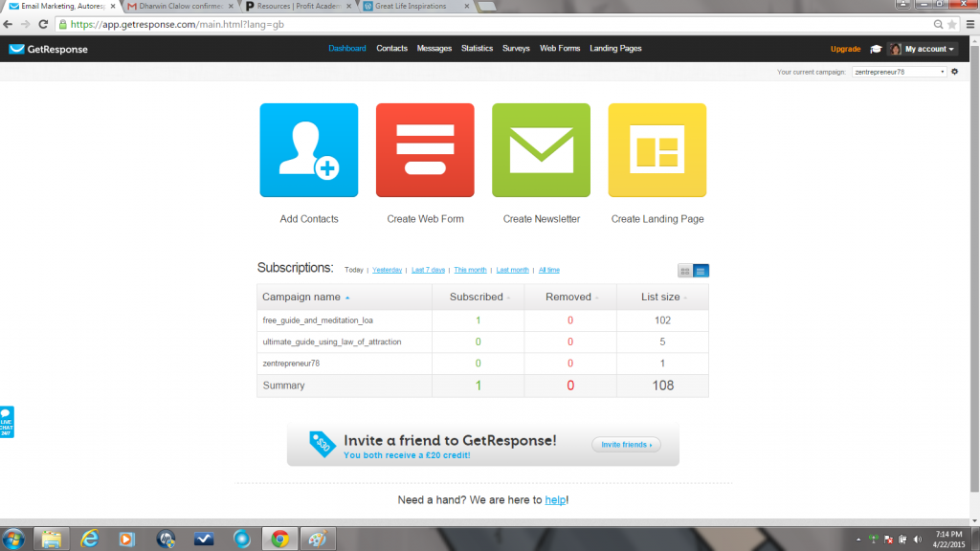Open the Live Chat 24/7 side tab
The width and height of the screenshot is (980, 551).
click(x=7, y=422)
